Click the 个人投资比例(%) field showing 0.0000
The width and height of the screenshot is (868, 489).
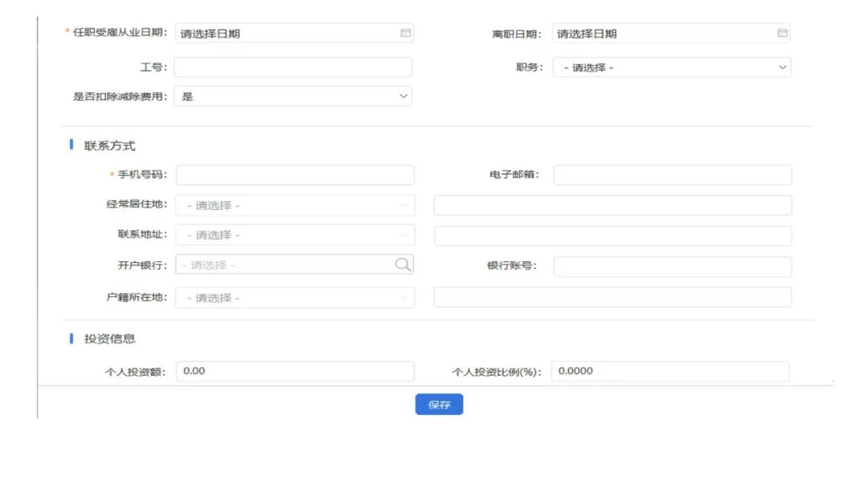pos(670,371)
